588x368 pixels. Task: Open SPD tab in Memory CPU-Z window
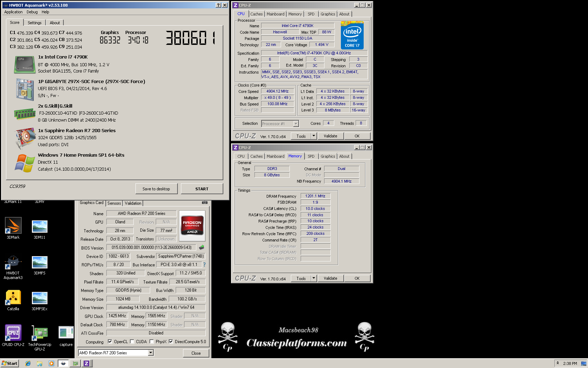click(x=311, y=156)
